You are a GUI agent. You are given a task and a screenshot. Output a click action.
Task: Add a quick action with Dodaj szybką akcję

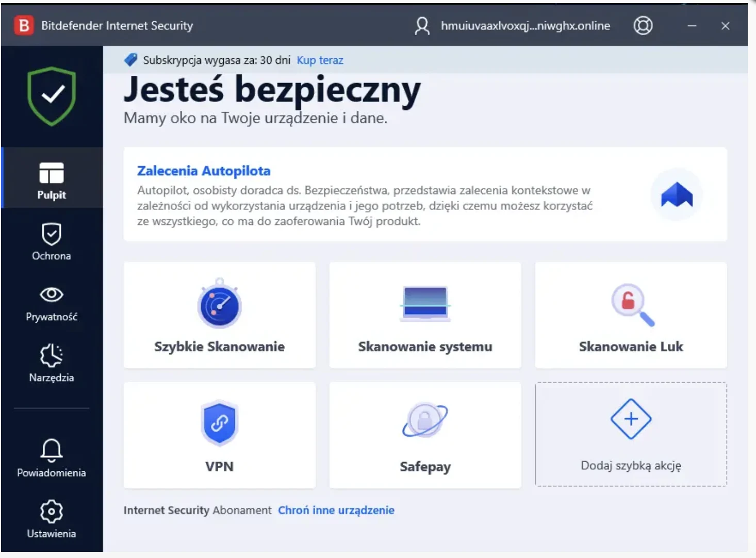pos(631,434)
